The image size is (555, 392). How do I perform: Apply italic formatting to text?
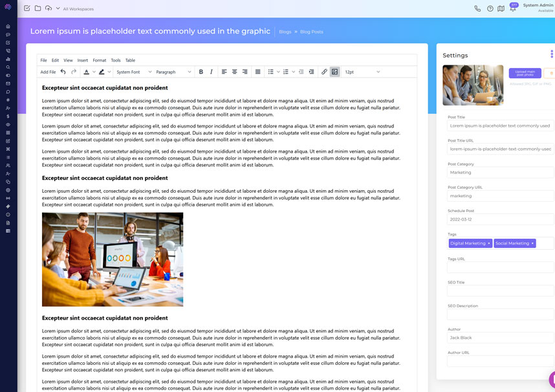212,72
